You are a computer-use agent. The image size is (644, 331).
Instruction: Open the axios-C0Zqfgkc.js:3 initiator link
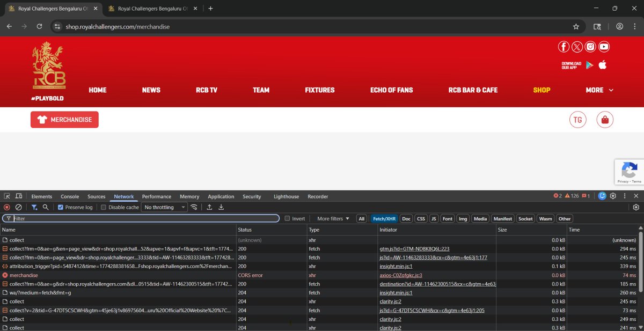(x=401, y=275)
